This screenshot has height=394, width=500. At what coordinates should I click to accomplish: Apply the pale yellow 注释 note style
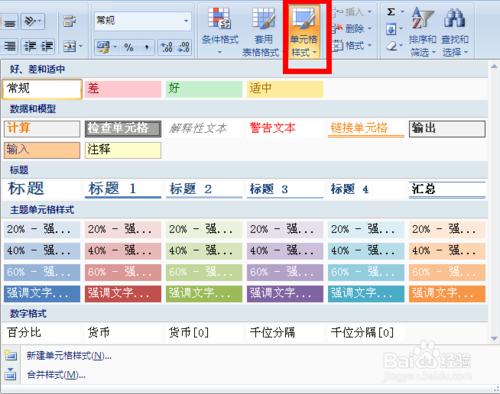click(123, 150)
